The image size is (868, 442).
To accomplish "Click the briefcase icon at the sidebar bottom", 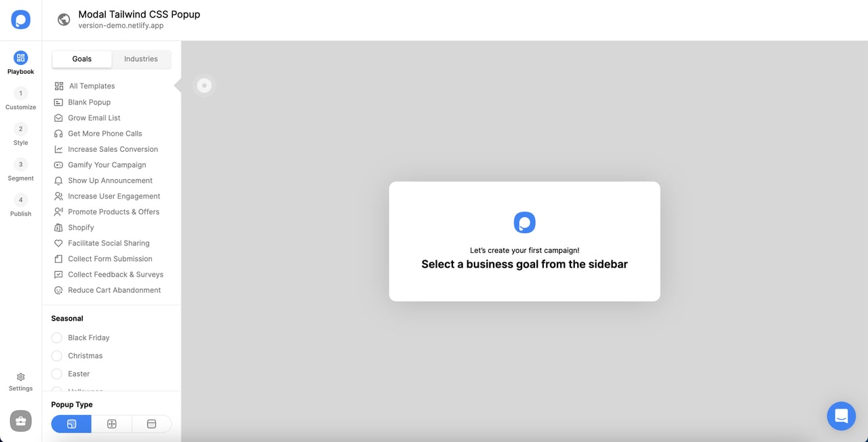I will [x=20, y=421].
